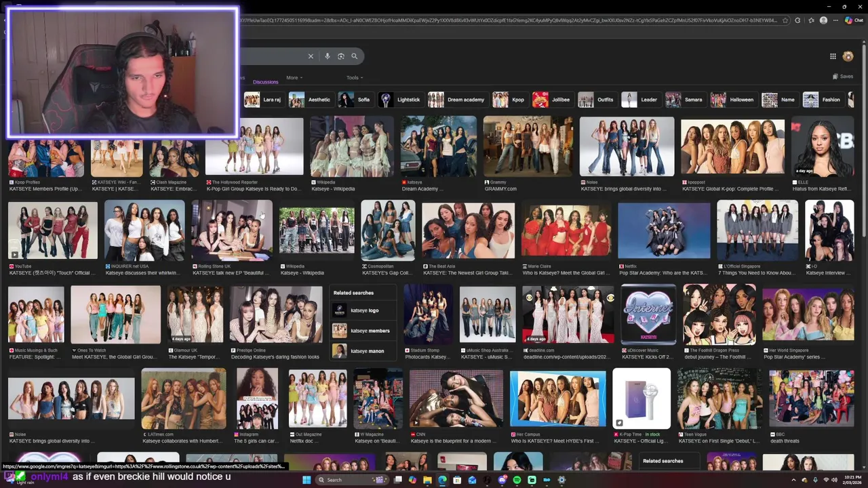Open related search katseye logo
The height and width of the screenshot is (488, 868).
[x=363, y=310]
